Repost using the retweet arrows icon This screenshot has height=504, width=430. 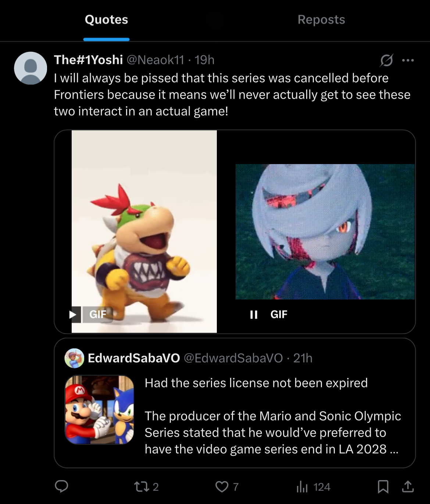(140, 487)
